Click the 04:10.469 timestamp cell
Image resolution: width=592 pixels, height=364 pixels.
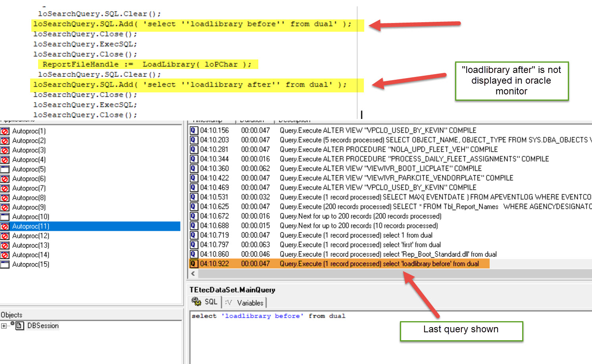(214, 187)
